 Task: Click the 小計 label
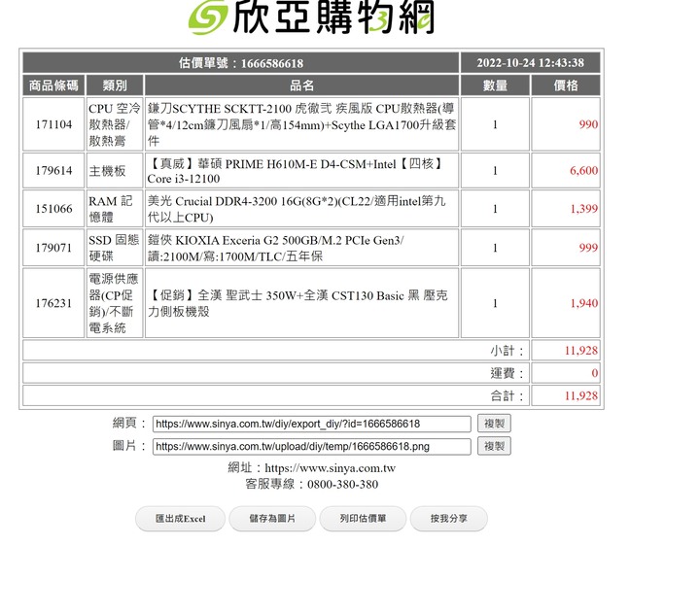coord(507,351)
